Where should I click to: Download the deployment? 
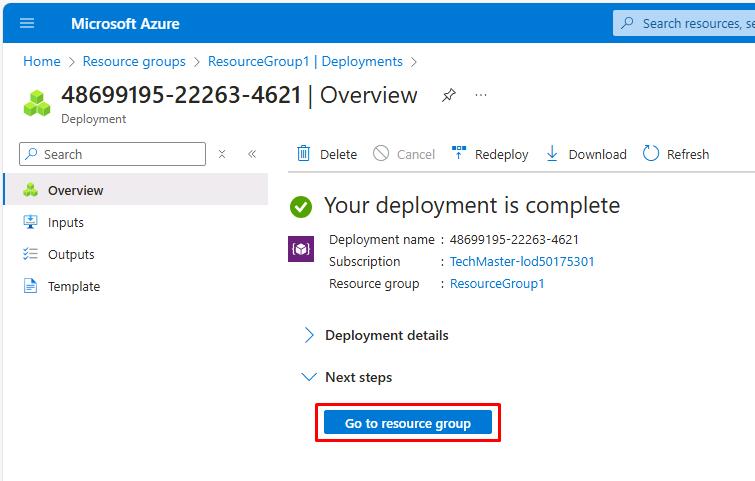click(x=586, y=154)
